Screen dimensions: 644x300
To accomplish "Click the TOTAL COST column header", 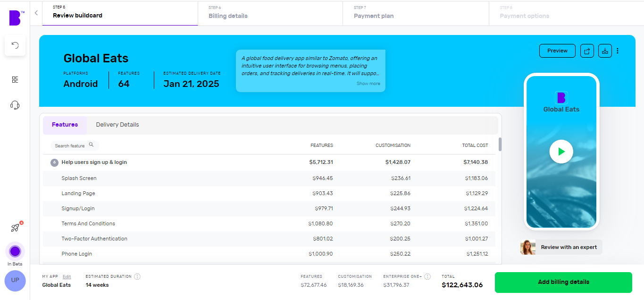I will click(x=475, y=146).
